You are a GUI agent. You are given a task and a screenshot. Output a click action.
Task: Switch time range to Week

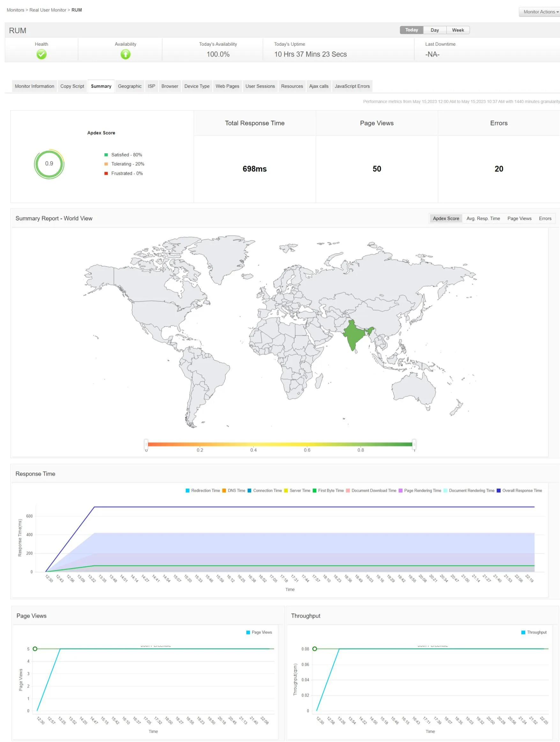pyautogui.click(x=458, y=30)
